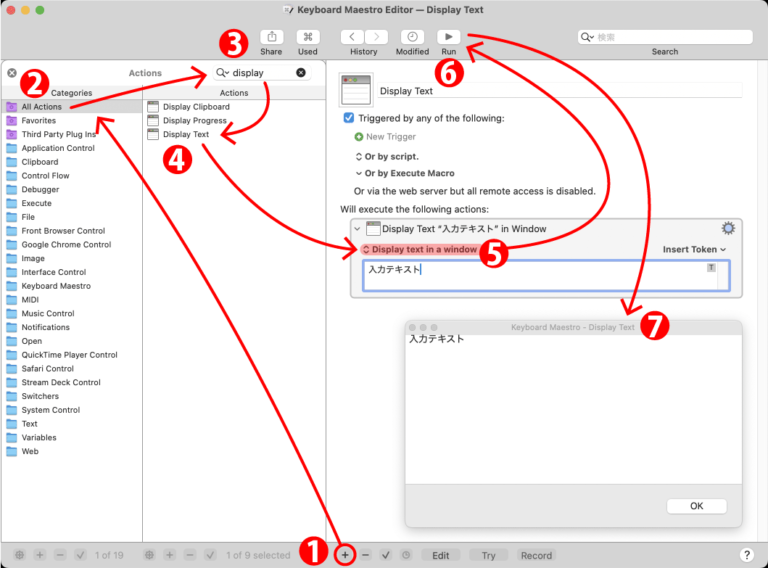Viewport: 768px width, 568px height.
Task: Collapse the Display Text action disclosure chevron
Action: click(358, 229)
